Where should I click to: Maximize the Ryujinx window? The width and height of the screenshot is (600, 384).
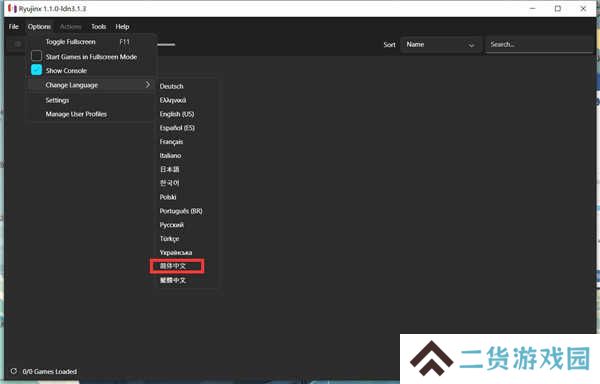558,8
